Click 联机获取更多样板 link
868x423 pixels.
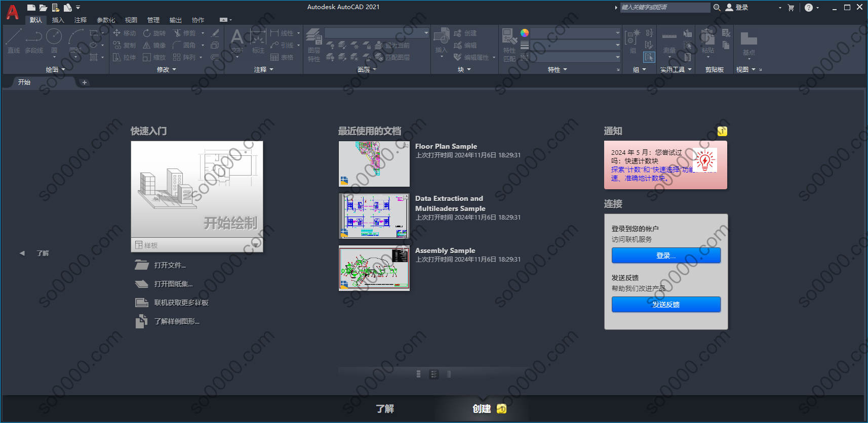tap(181, 303)
